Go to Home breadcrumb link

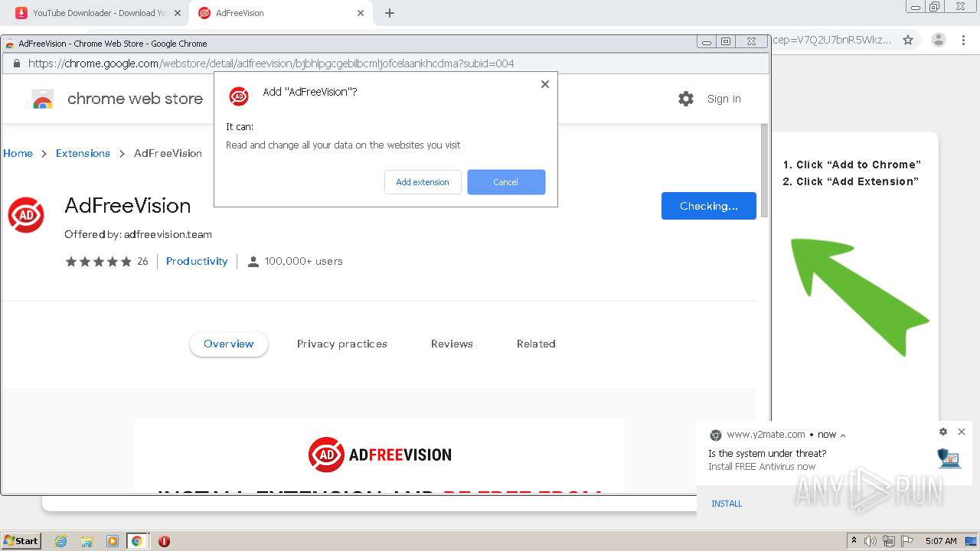[x=18, y=153]
